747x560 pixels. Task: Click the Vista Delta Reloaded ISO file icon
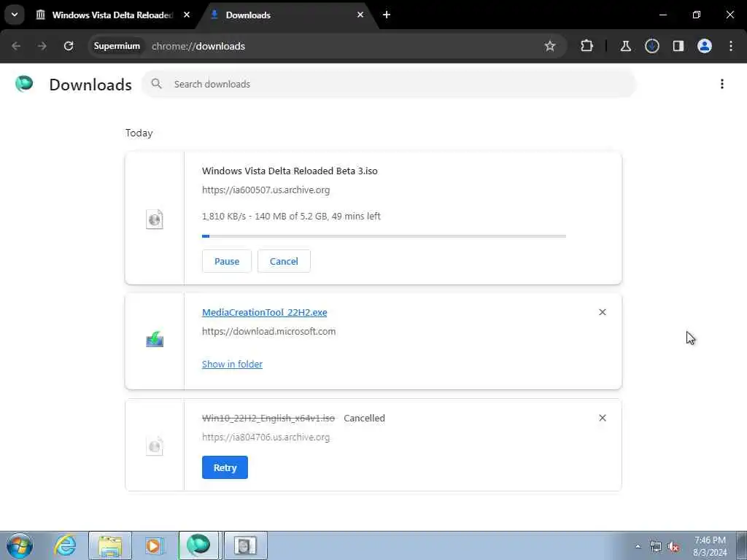(155, 219)
